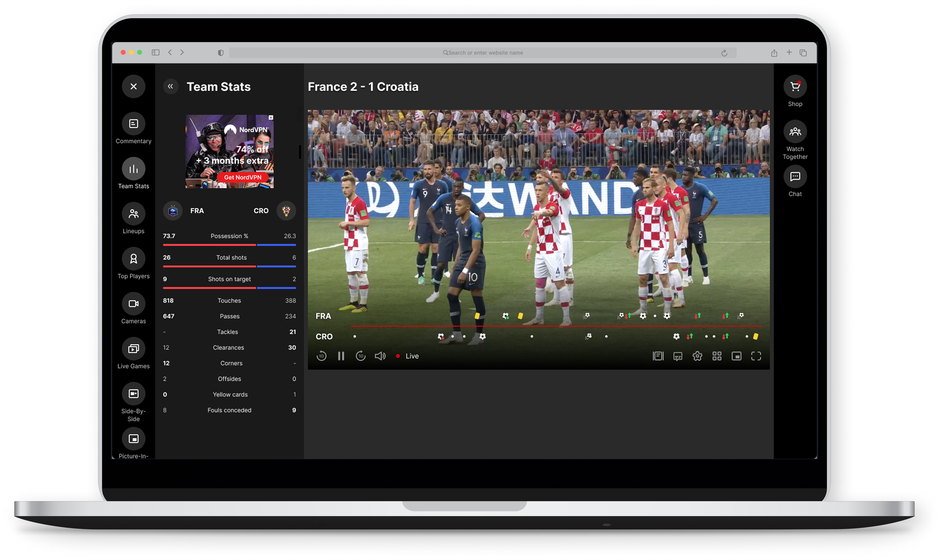Jump to Live playback
The width and height of the screenshot is (942, 560).
[407, 356]
